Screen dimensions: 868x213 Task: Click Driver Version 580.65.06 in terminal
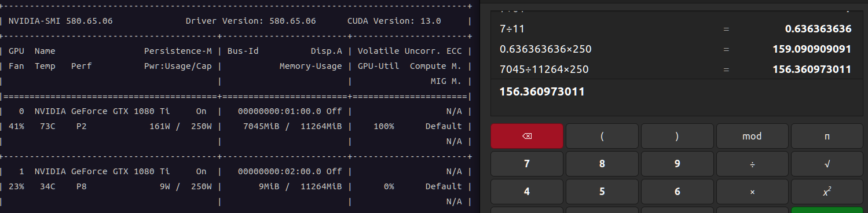point(251,21)
